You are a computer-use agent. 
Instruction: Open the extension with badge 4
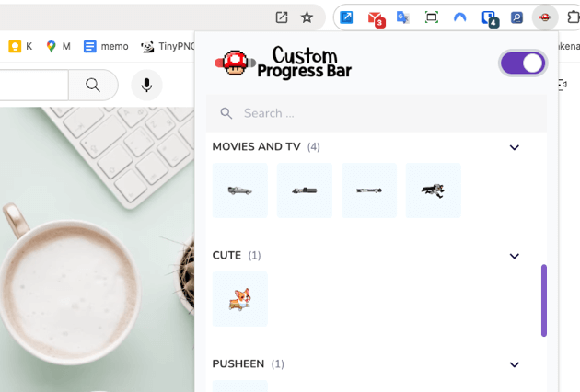490,18
